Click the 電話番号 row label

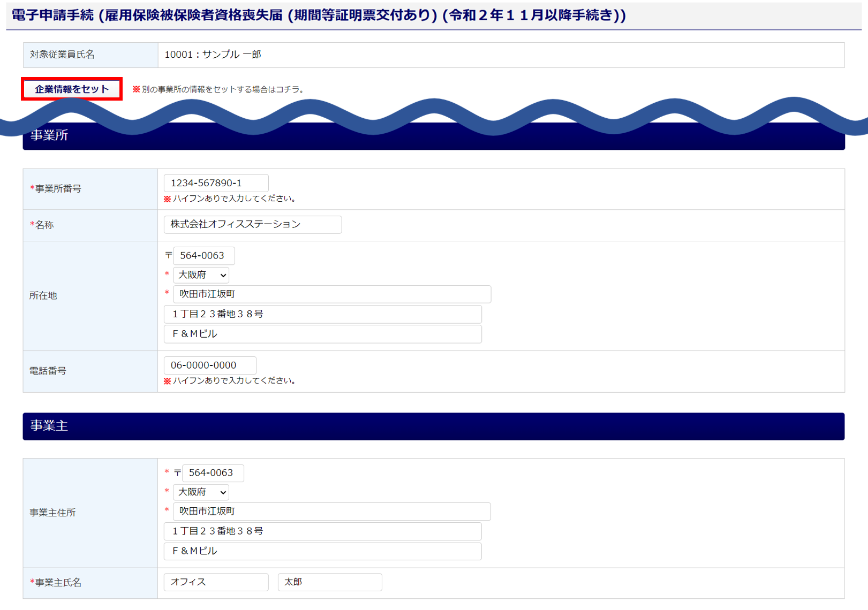48,371
